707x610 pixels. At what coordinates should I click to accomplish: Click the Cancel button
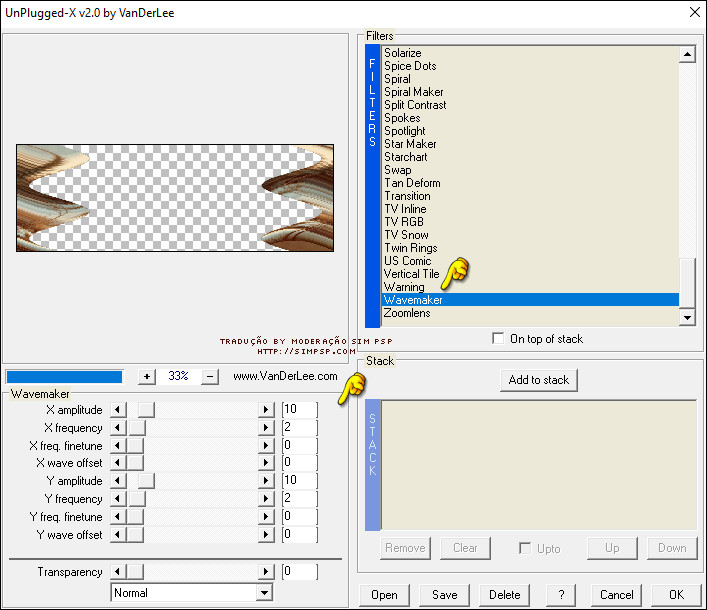coord(617,594)
